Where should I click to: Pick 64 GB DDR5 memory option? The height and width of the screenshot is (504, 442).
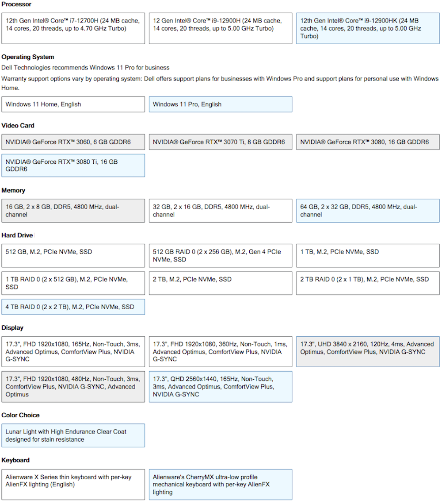tap(368, 211)
